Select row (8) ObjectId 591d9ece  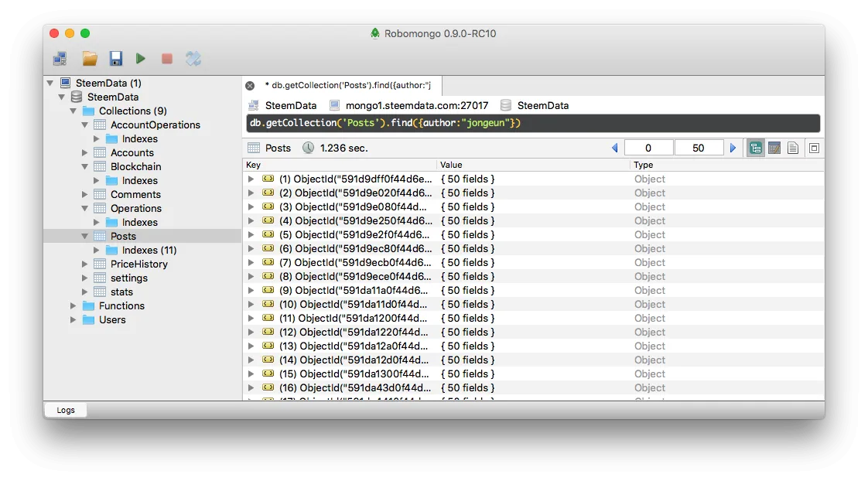coord(533,276)
